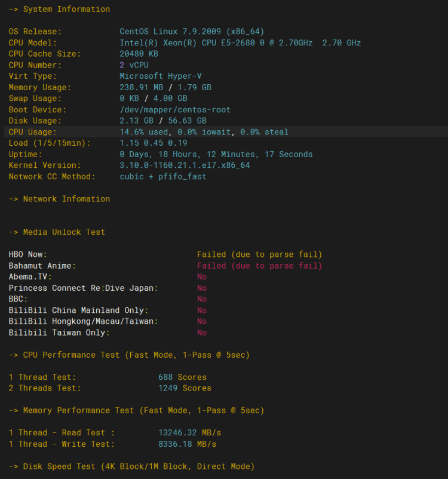Screen dimensions: 448x479
Task: Click the Uptime value text
Action: coord(216,154)
